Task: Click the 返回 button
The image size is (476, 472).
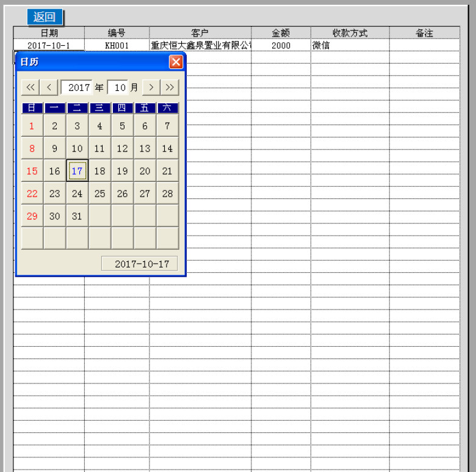Action: 45,16
